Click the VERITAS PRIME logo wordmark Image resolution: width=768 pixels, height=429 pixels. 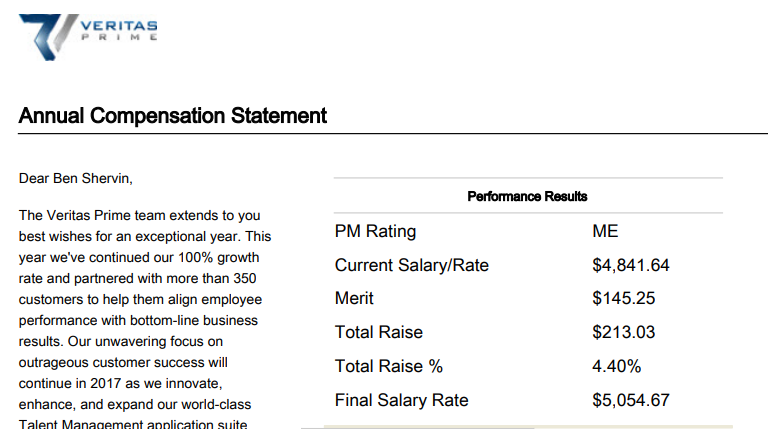pyautogui.click(x=119, y=30)
